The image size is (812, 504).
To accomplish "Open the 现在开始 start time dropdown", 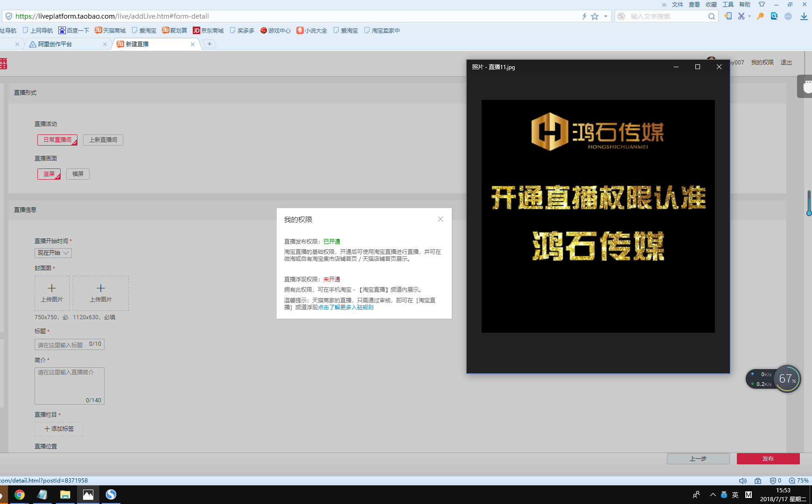I will (53, 253).
